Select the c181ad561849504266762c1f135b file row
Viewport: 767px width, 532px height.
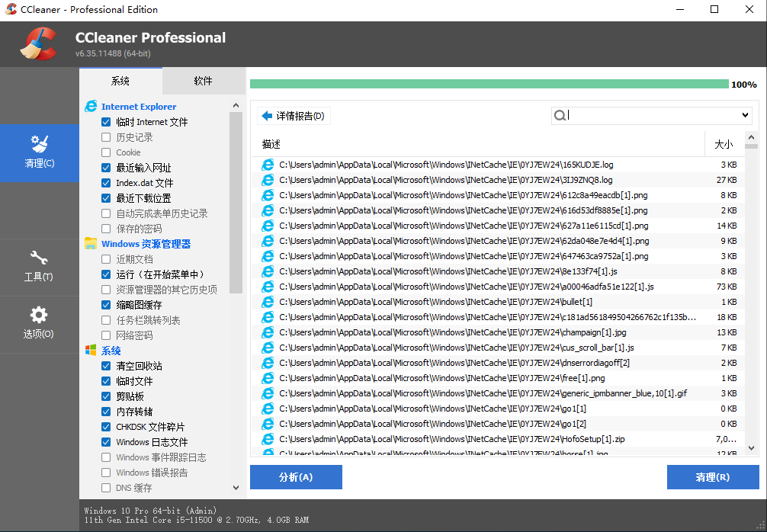(498, 317)
